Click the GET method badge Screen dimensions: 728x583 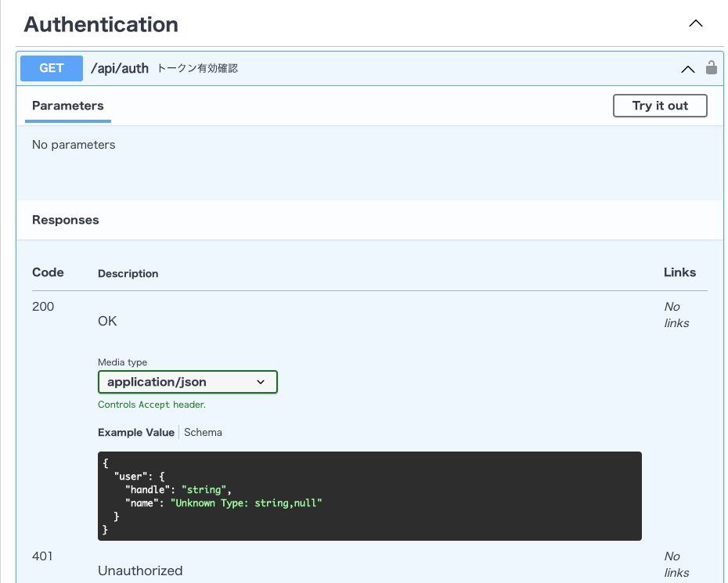(x=52, y=68)
